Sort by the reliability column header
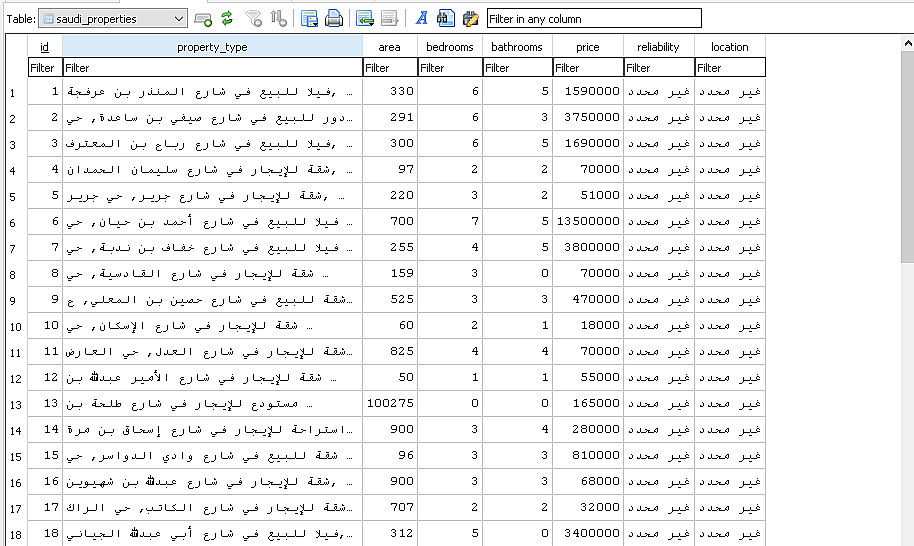The image size is (914, 546). pos(658,47)
